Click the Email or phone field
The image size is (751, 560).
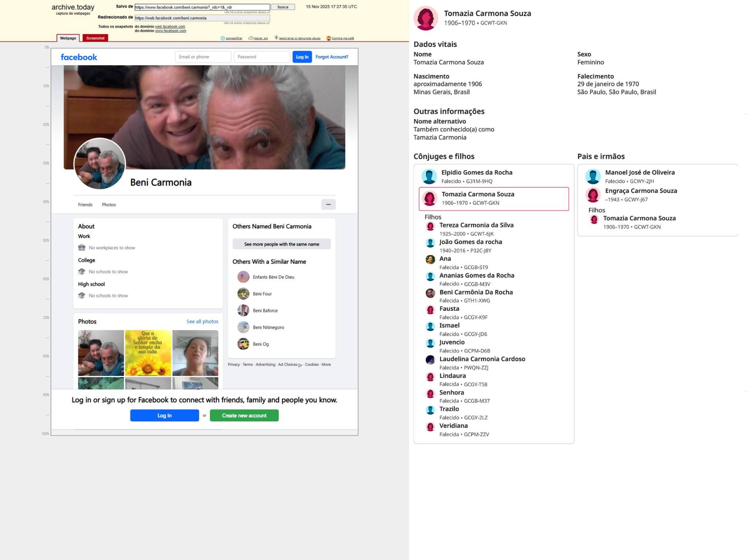pyautogui.click(x=203, y=57)
